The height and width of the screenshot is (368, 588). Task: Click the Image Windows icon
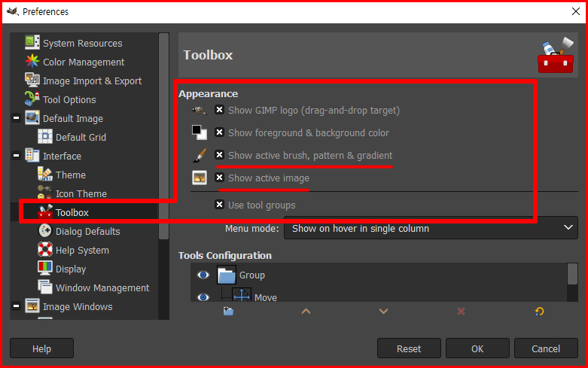click(x=32, y=306)
